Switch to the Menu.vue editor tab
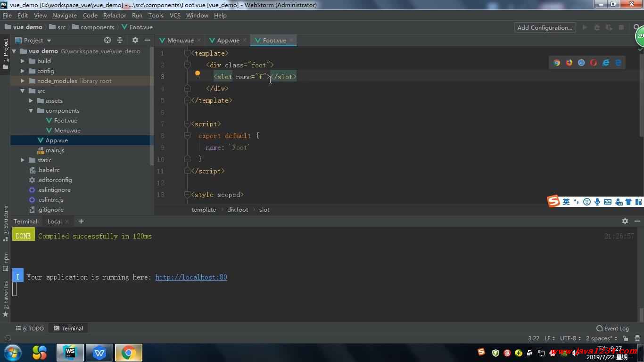Viewport: 644px width, 362px height. 180,40
